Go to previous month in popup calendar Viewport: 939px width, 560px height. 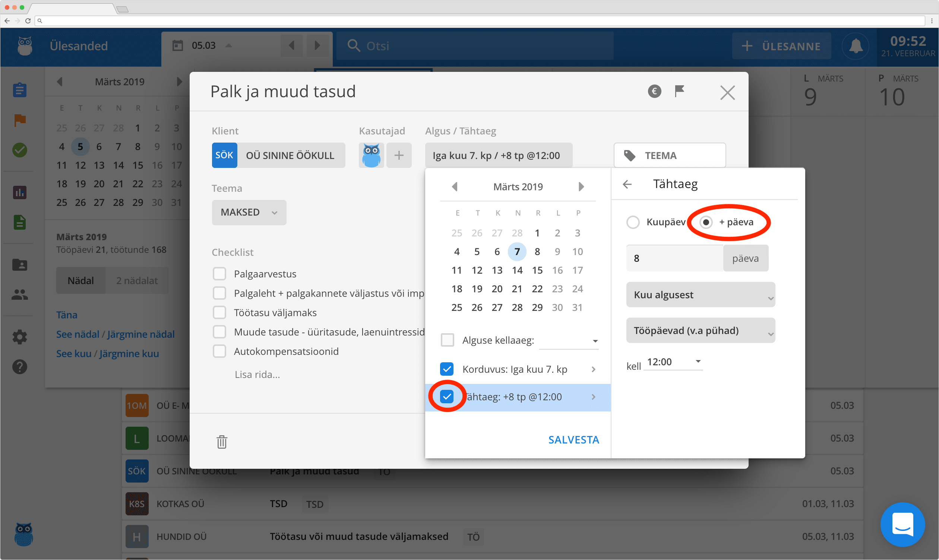point(455,187)
